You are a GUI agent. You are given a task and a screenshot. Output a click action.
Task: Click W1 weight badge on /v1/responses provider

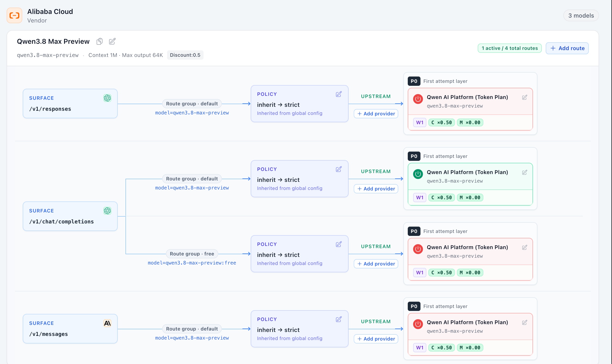419,123
